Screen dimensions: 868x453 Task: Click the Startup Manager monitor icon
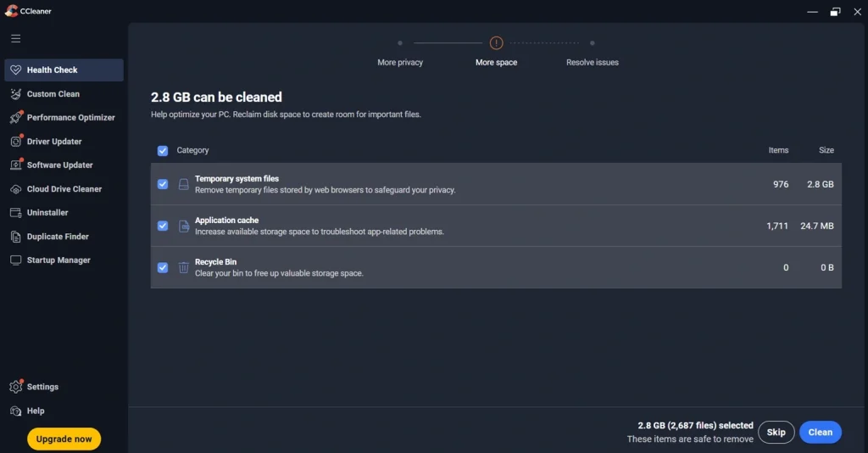pos(15,260)
